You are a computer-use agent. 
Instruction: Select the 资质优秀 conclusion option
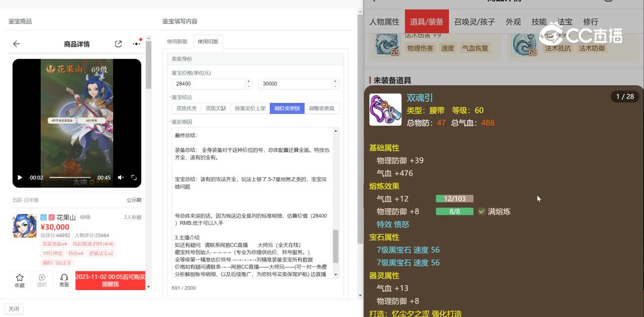(x=186, y=108)
